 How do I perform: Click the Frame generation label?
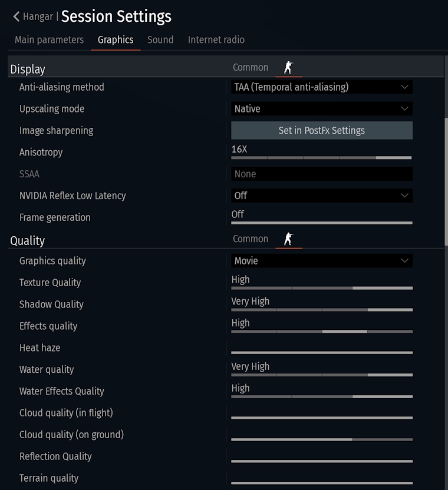tap(55, 217)
